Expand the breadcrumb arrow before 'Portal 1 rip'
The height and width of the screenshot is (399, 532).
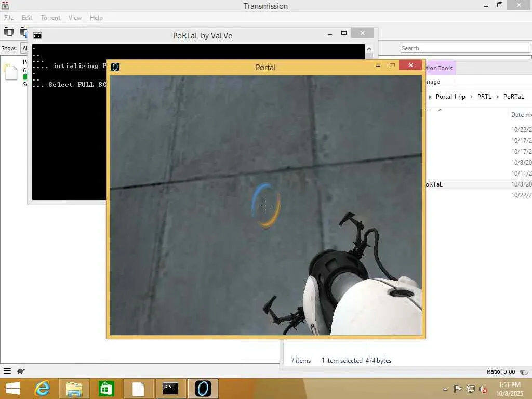430,97
